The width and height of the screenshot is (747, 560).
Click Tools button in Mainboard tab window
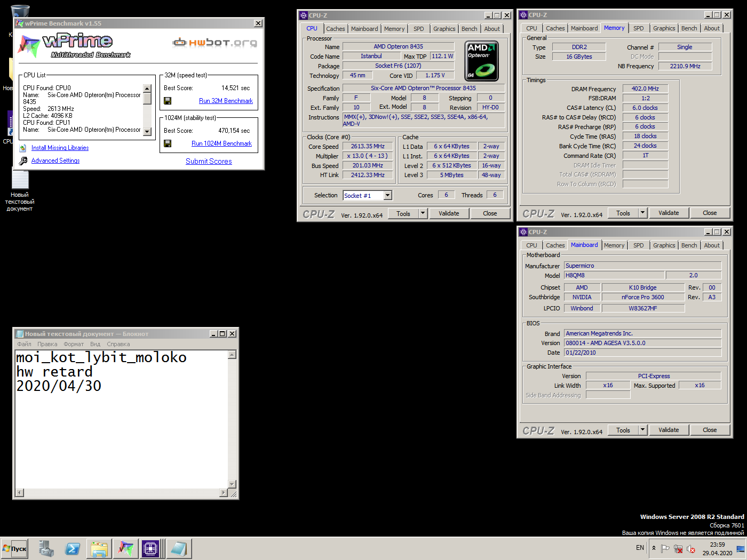[623, 430]
